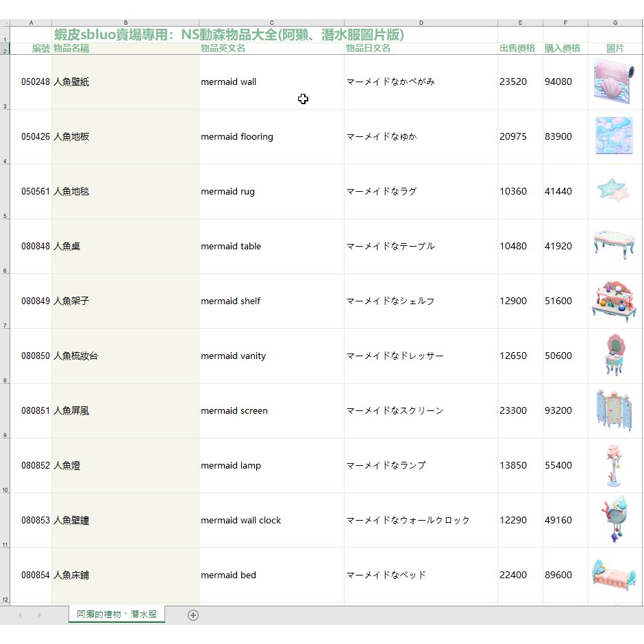Click the mermaid screen image
The image size is (644, 644).
[614, 410]
